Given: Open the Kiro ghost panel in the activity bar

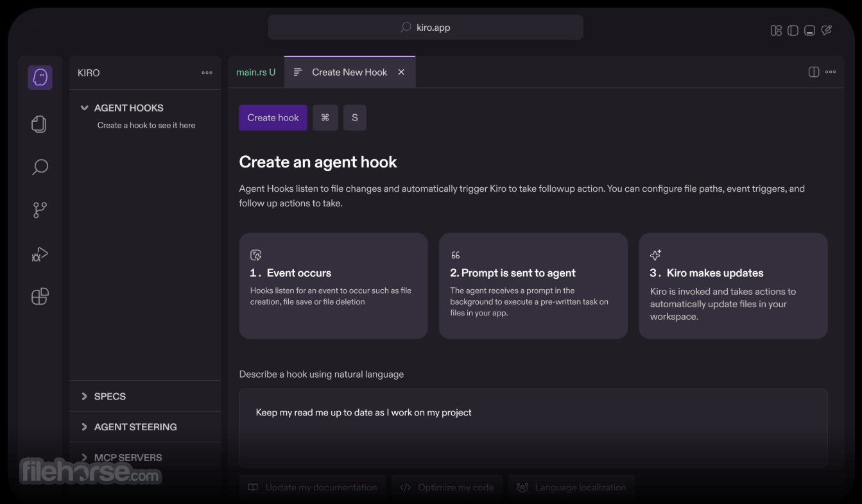Looking at the screenshot, I should [40, 78].
